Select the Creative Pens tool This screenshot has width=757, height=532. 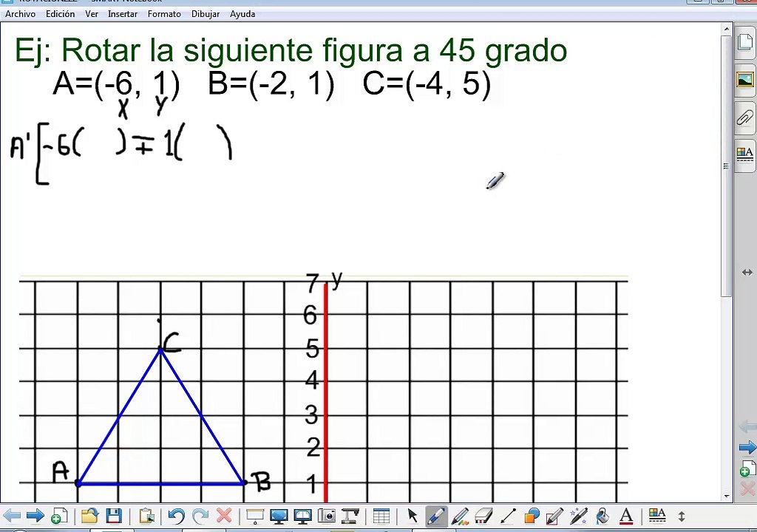click(460, 516)
